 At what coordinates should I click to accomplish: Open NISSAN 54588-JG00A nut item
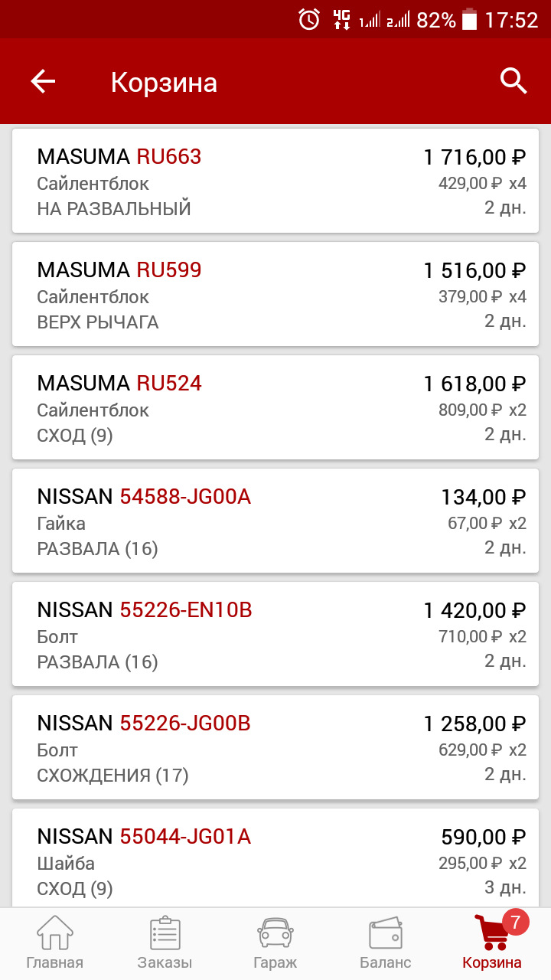275,521
